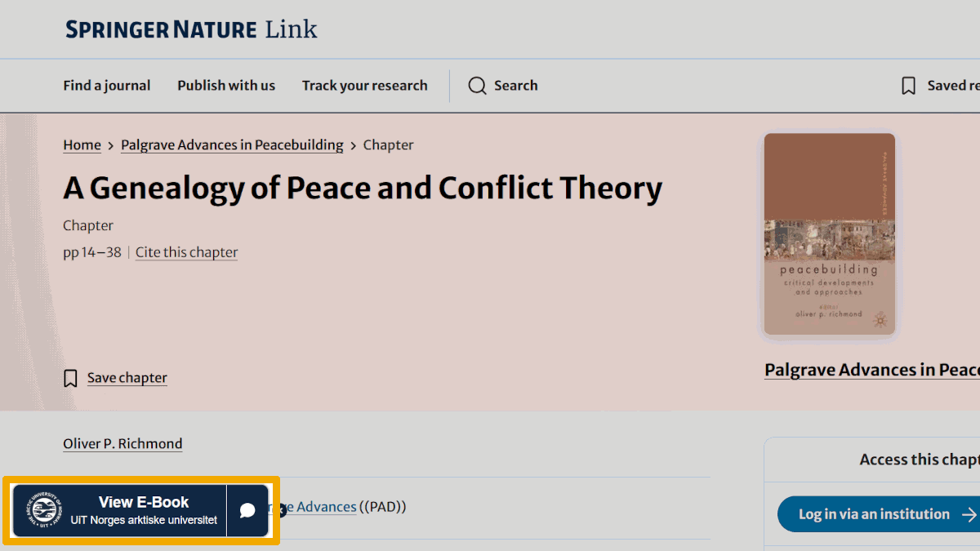Click the Save chapter text link
The width and height of the screenshot is (980, 551).
[127, 378]
